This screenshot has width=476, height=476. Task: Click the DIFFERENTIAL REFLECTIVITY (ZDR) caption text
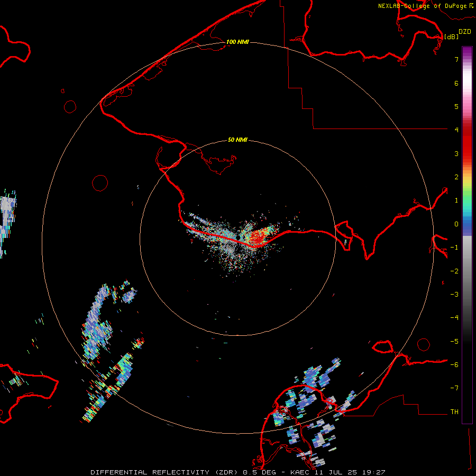tap(166, 472)
